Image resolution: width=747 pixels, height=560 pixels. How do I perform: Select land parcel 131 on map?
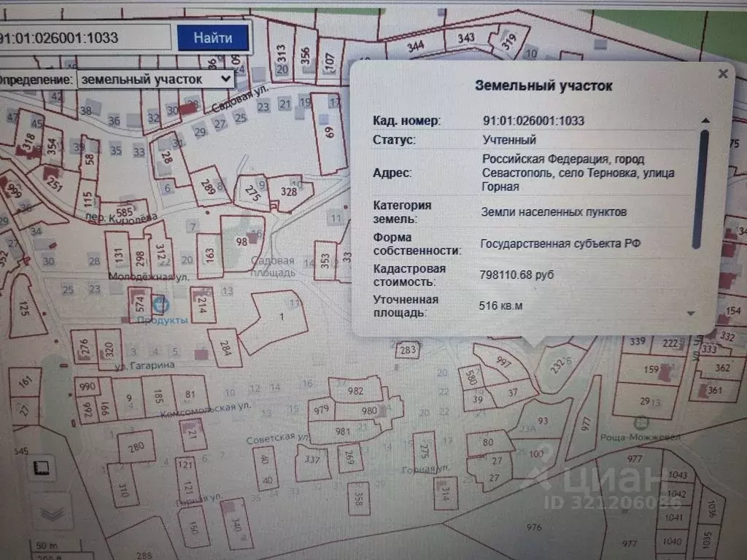point(118,255)
